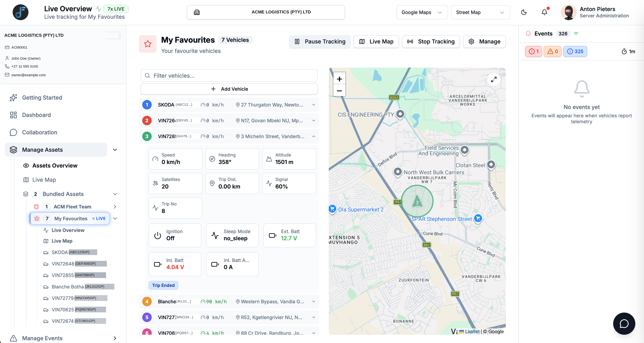The height and width of the screenshot is (343, 644).
Task: Click the Manage button with gear
Action: [484, 41]
